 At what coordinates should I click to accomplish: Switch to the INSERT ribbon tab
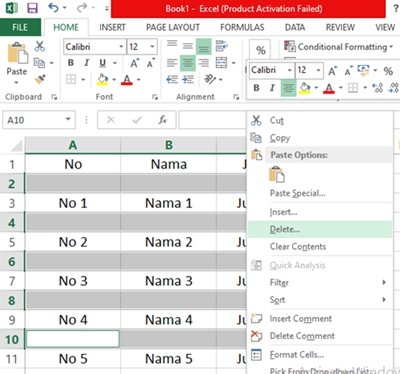(112, 27)
